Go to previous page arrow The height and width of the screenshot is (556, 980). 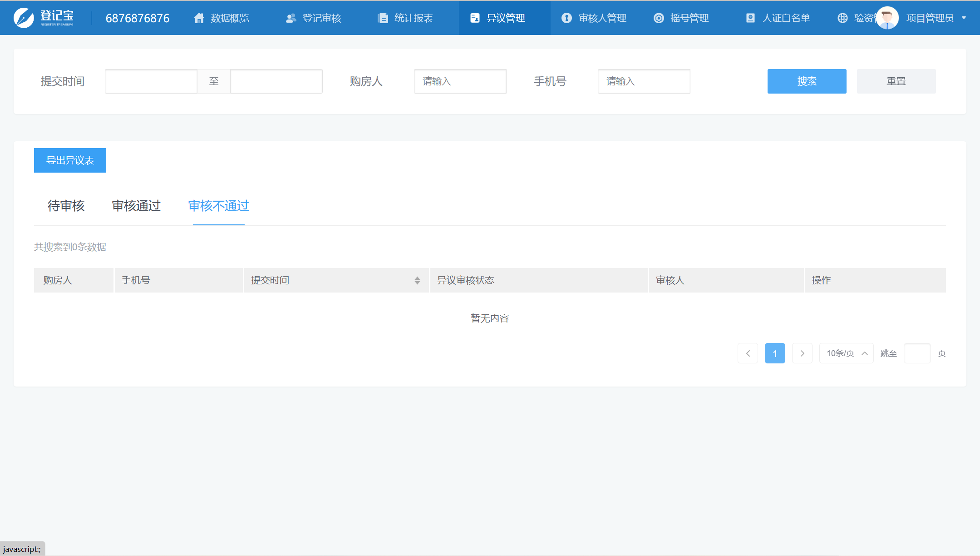(748, 353)
